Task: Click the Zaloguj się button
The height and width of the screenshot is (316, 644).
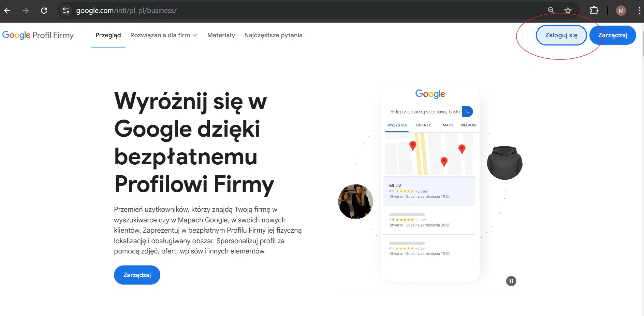Action: pyautogui.click(x=561, y=35)
